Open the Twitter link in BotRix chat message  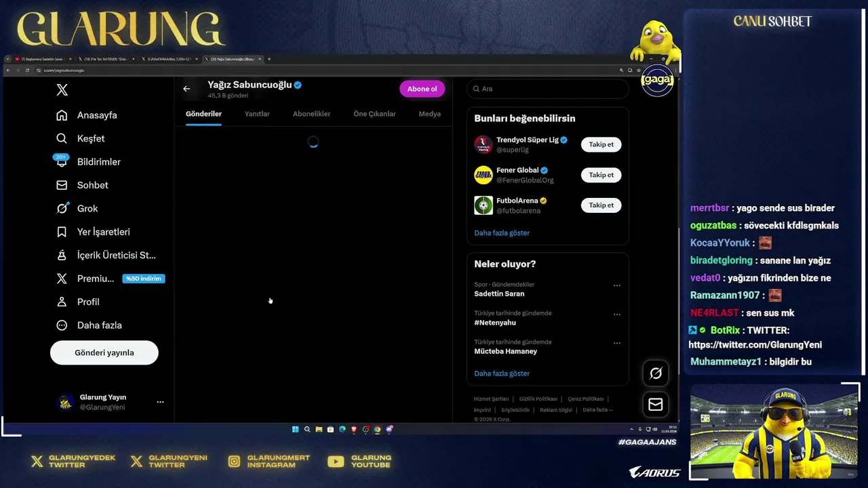pos(755,345)
